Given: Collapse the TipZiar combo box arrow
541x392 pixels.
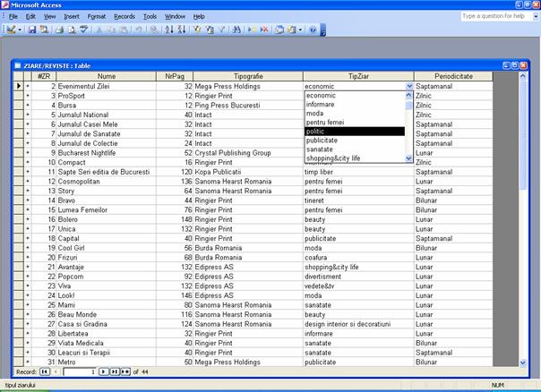Looking at the screenshot, I should 409,86.
